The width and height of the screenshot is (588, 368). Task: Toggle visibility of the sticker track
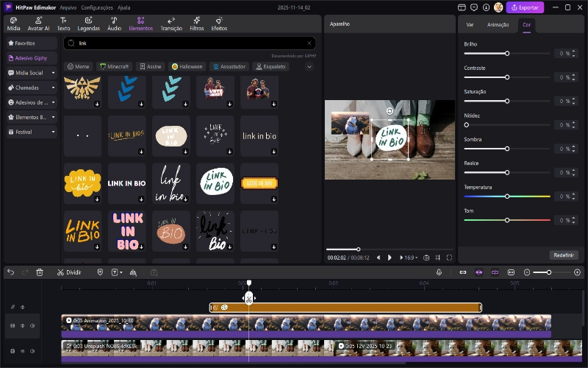click(x=22, y=307)
